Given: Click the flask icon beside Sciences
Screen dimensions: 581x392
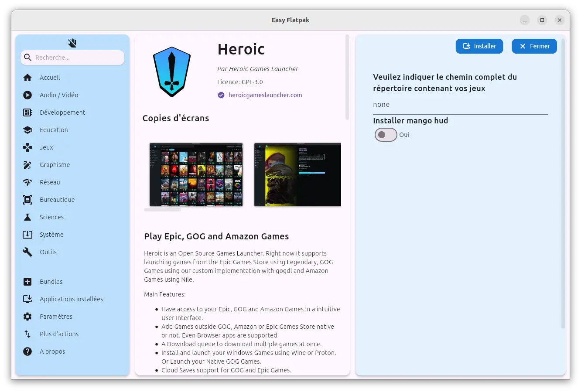Looking at the screenshot, I should (27, 217).
